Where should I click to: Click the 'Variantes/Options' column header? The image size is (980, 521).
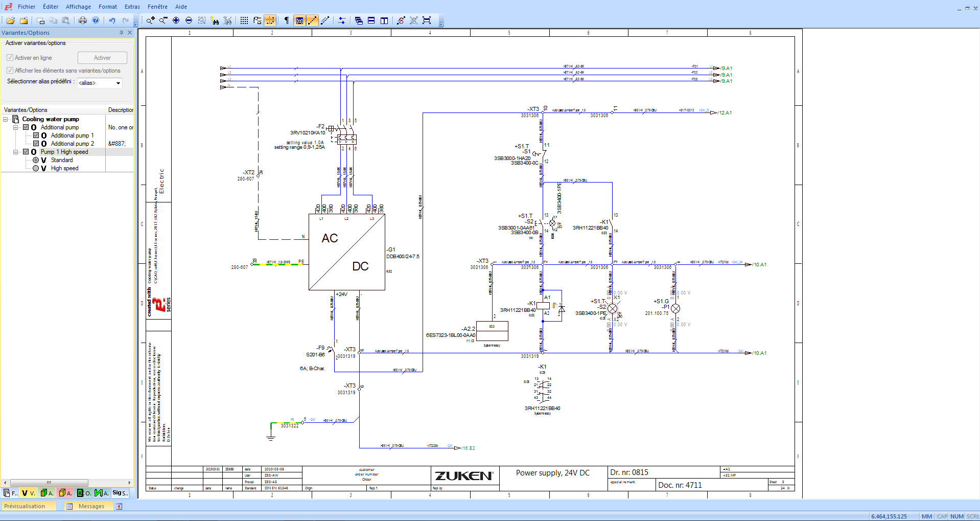[x=54, y=110]
